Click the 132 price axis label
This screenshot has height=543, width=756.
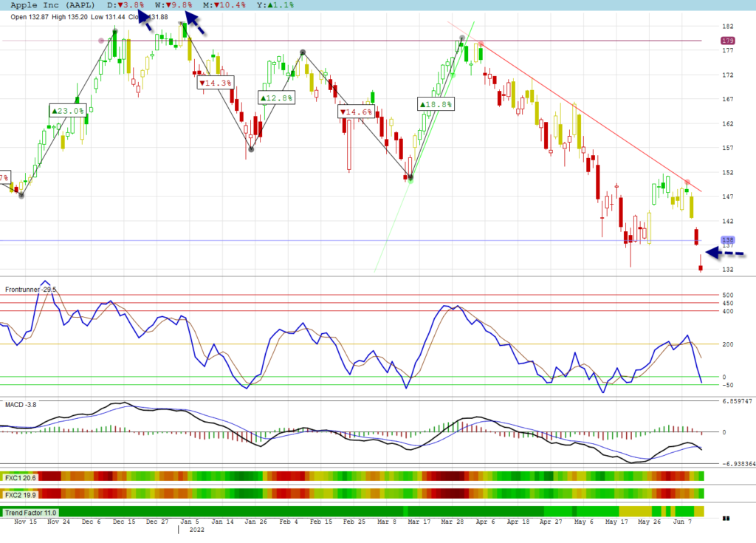727,270
